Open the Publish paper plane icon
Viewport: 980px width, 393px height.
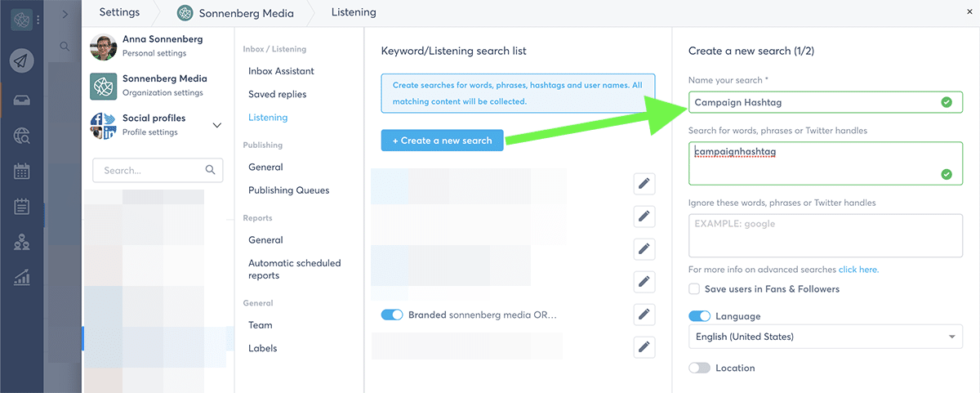point(22,60)
